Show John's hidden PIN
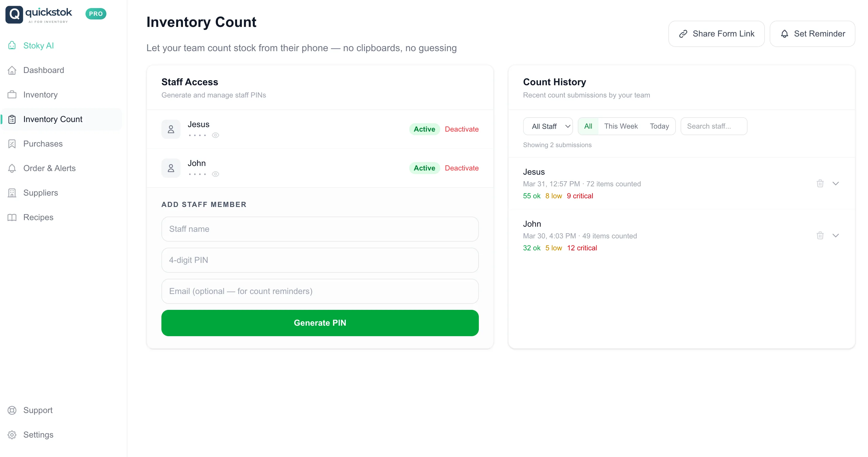The height and width of the screenshot is (457, 868). click(215, 174)
